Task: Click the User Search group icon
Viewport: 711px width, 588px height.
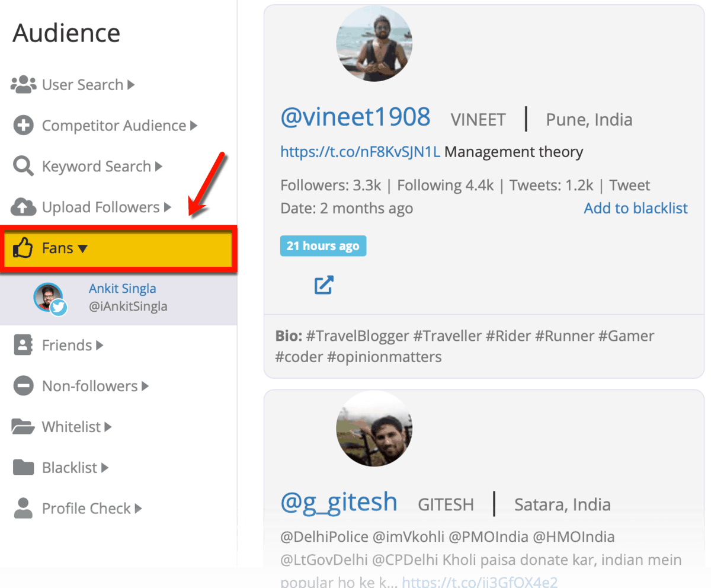Action: click(24, 85)
